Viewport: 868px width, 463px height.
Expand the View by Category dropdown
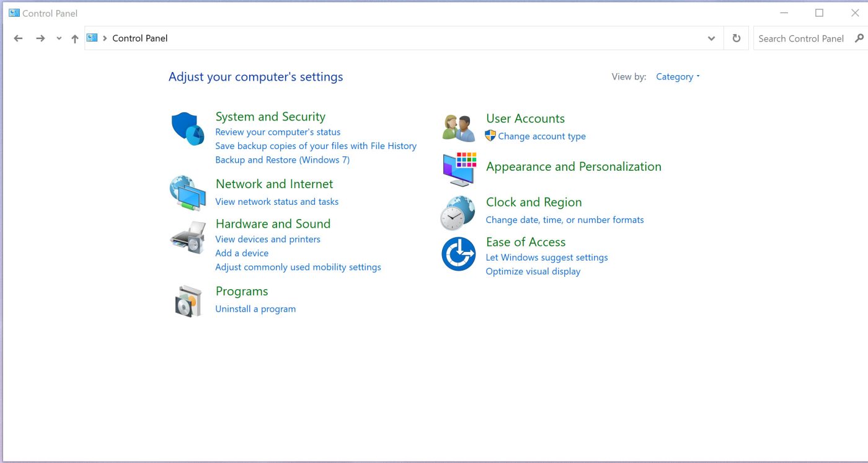point(677,77)
